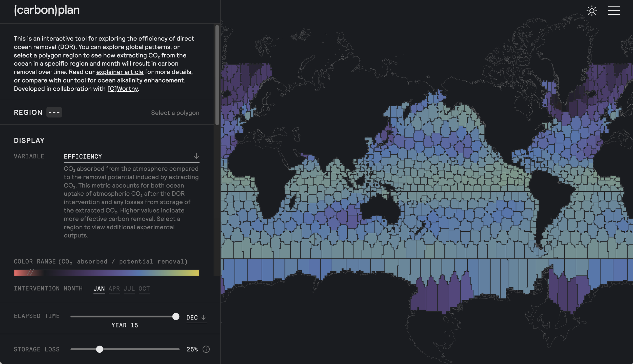Click the storage loss slider handle
The width and height of the screenshot is (633, 364).
pos(100,349)
